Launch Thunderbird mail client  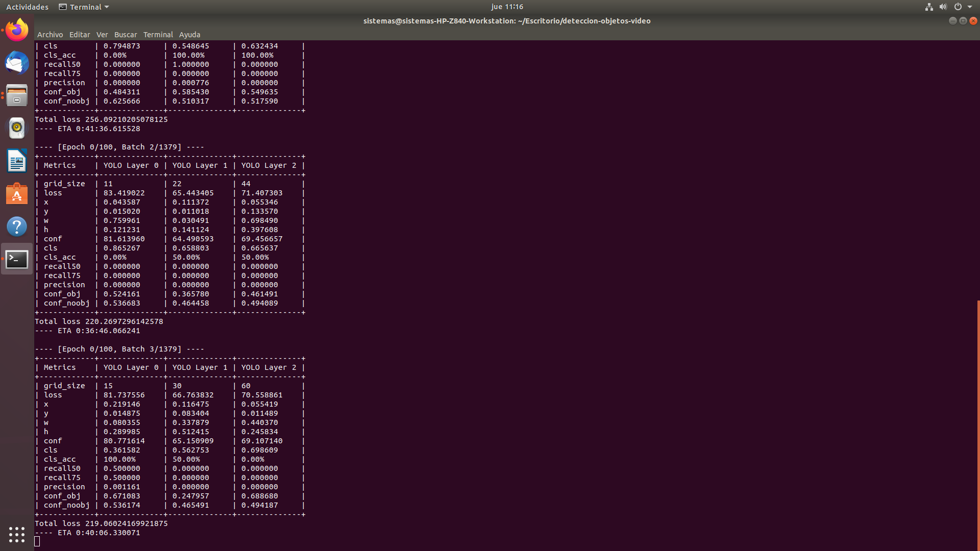coord(17,63)
